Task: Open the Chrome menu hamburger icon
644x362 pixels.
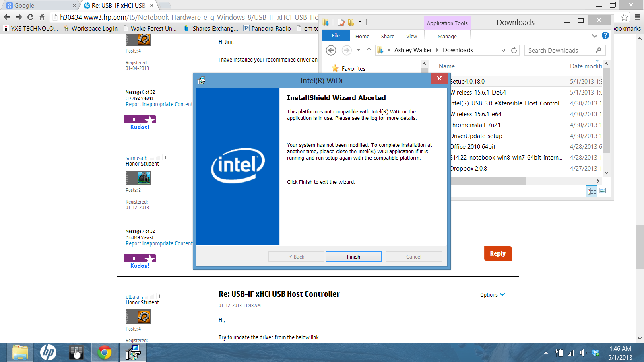Action: tap(637, 17)
